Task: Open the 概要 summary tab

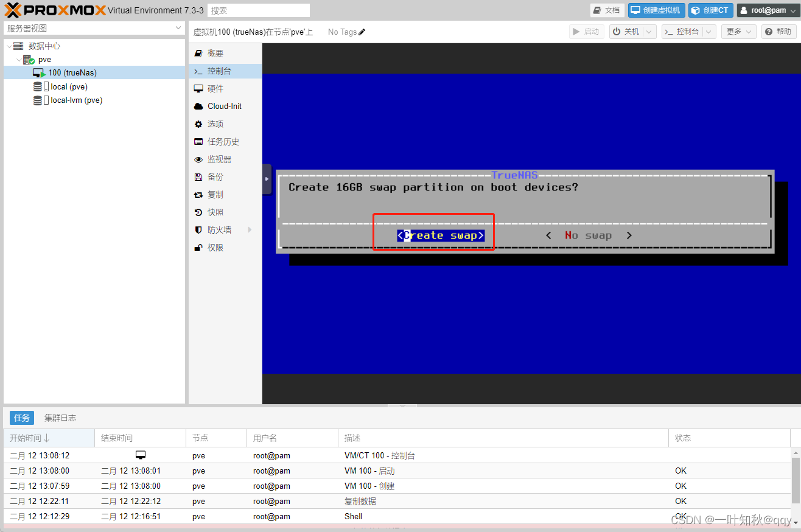Action: [x=225, y=54]
